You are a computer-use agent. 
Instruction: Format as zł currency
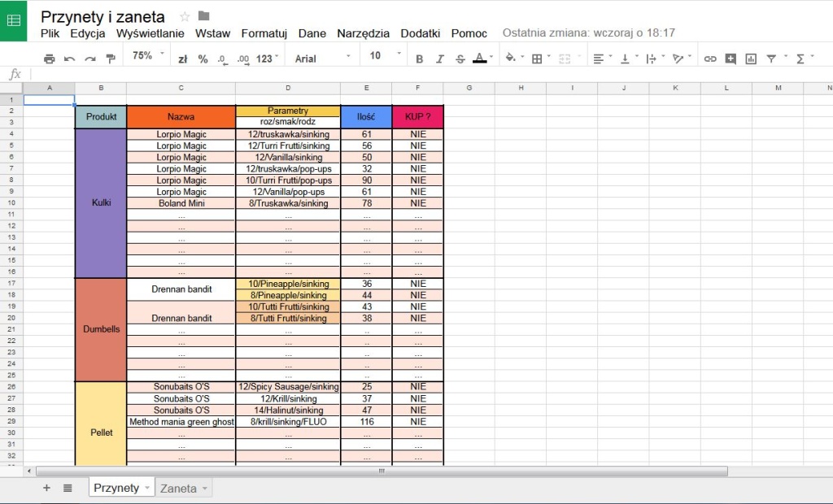point(183,59)
